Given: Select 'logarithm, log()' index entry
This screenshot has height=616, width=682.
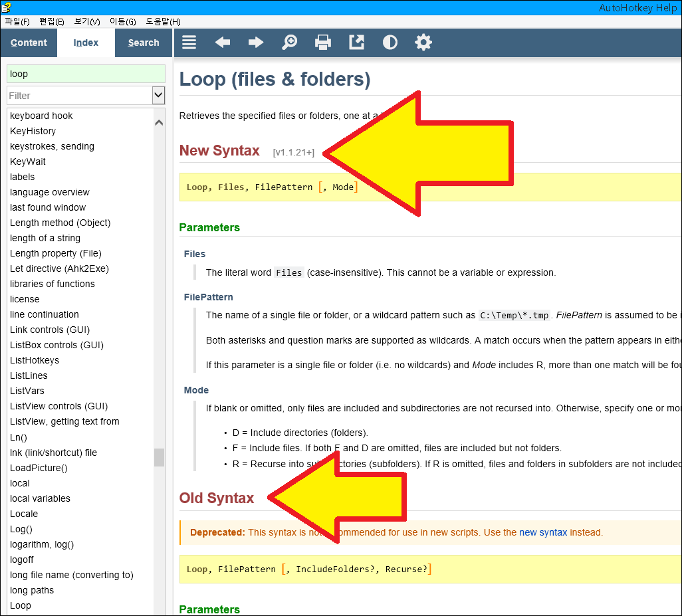Looking at the screenshot, I should click(x=42, y=544).
